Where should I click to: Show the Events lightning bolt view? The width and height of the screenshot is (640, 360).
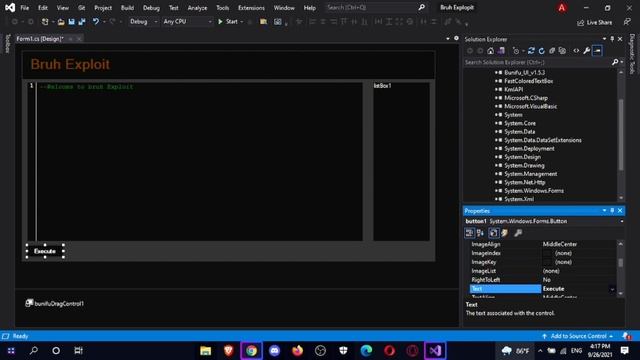click(505, 233)
